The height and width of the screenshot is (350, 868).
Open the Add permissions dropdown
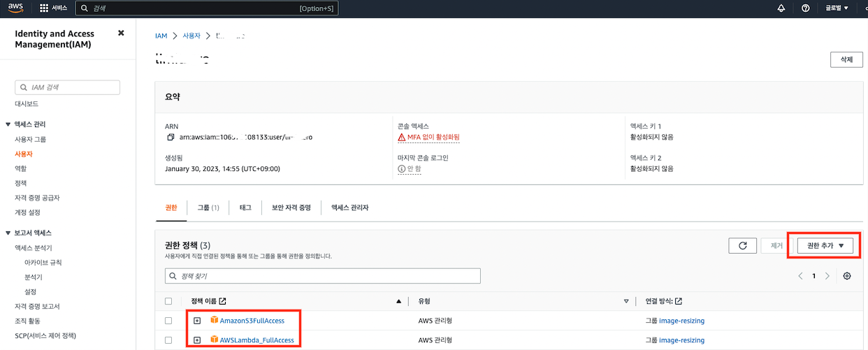tap(825, 245)
